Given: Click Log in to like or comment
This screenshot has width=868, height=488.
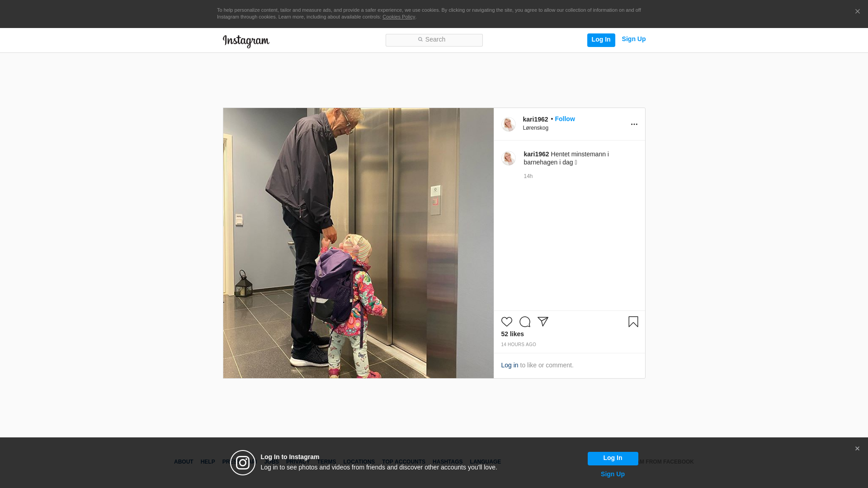Looking at the screenshot, I should 509,365.
